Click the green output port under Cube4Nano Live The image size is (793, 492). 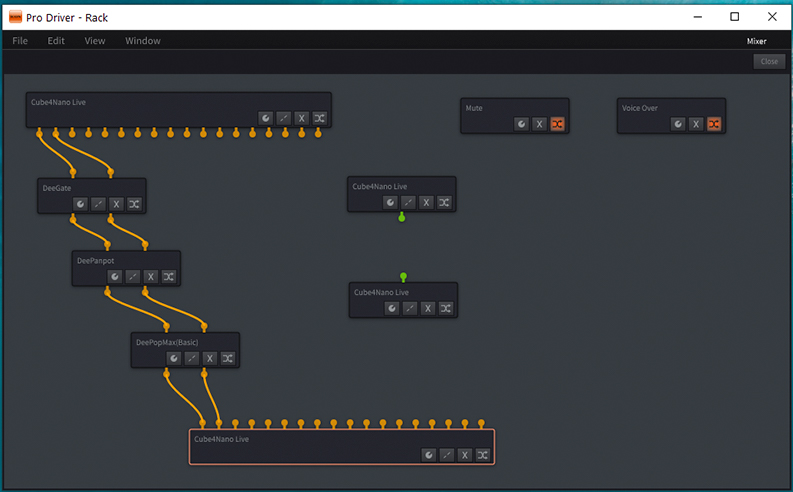click(x=402, y=217)
